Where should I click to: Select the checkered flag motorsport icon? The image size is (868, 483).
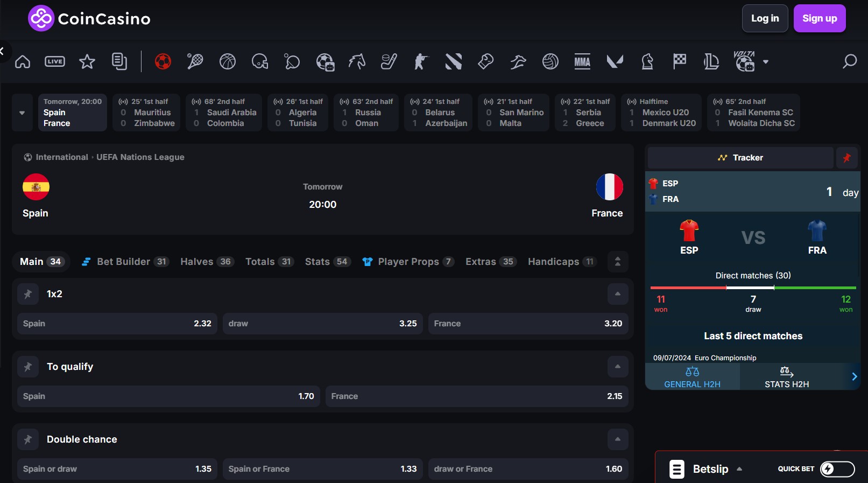tap(680, 61)
